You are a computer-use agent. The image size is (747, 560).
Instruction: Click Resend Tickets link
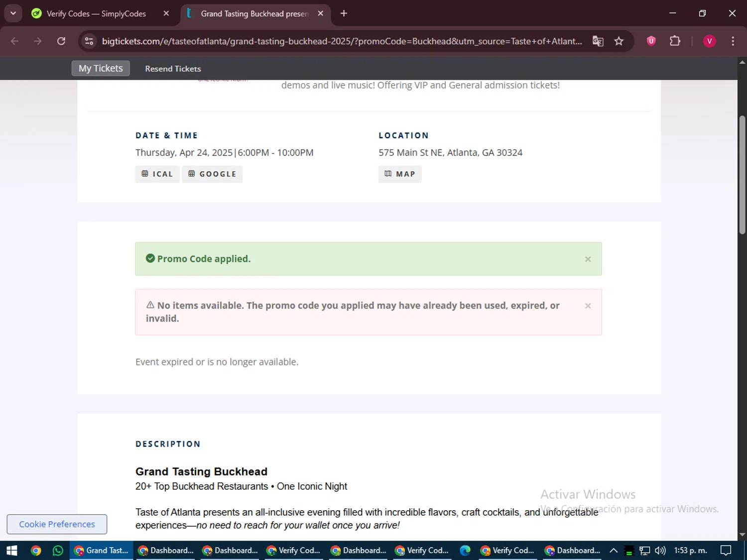point(173,69)
